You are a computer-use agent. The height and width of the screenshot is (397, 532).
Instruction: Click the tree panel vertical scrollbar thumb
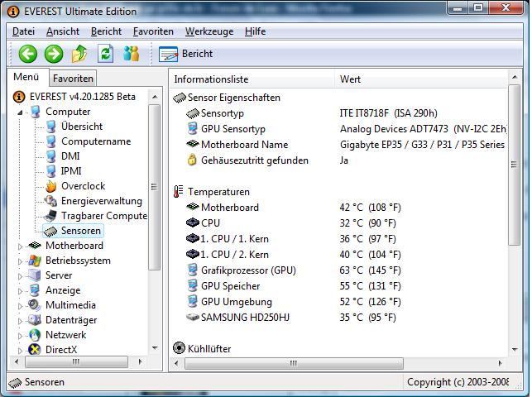[155, 187]
